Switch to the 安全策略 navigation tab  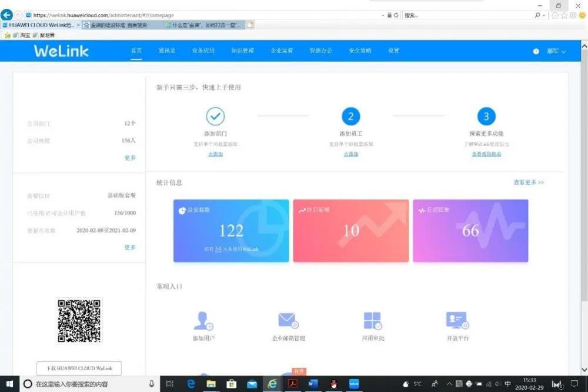click(360, 51)
